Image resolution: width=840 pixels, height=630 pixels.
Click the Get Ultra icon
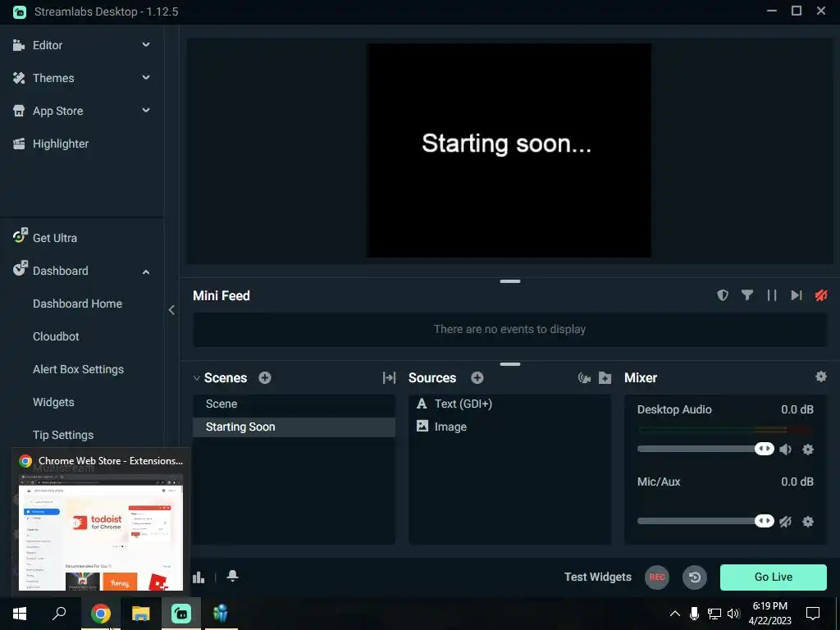20,235
